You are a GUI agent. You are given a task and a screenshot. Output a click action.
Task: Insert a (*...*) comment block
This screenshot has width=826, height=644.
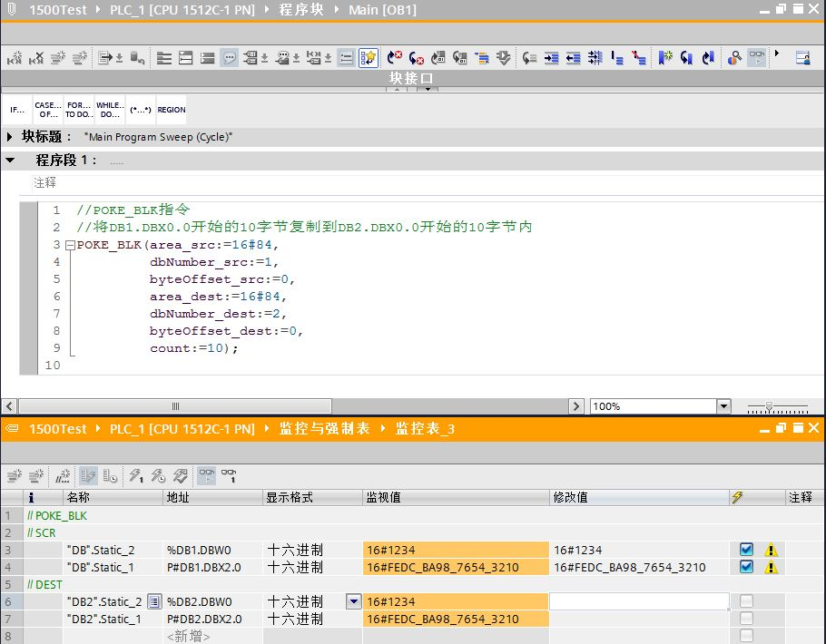(141, 110)
